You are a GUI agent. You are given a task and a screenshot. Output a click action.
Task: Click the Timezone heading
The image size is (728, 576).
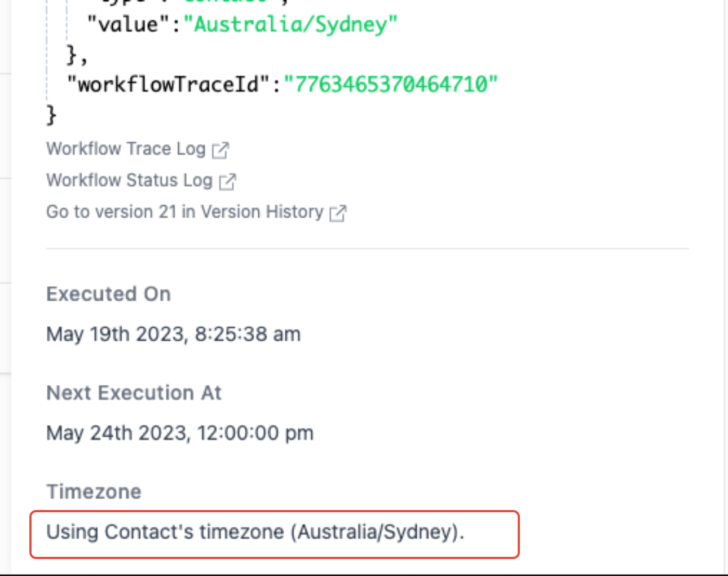pos(94,491)
